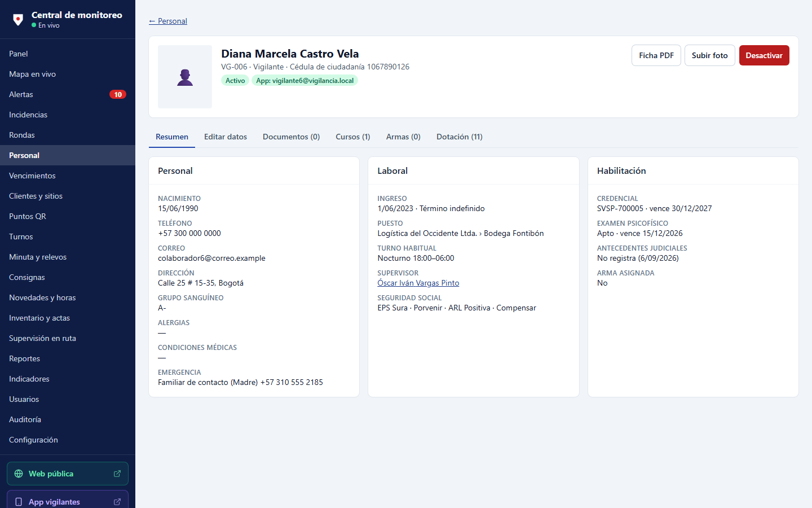Open Turnos in the sidebar
Screen dimensions: 812x508
click(x=68, y=237)
